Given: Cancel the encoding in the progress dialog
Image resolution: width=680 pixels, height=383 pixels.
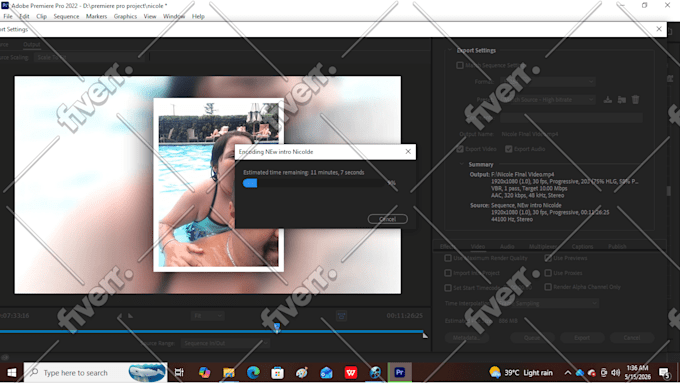Looking at the screenshot, I should coord(387,219).
